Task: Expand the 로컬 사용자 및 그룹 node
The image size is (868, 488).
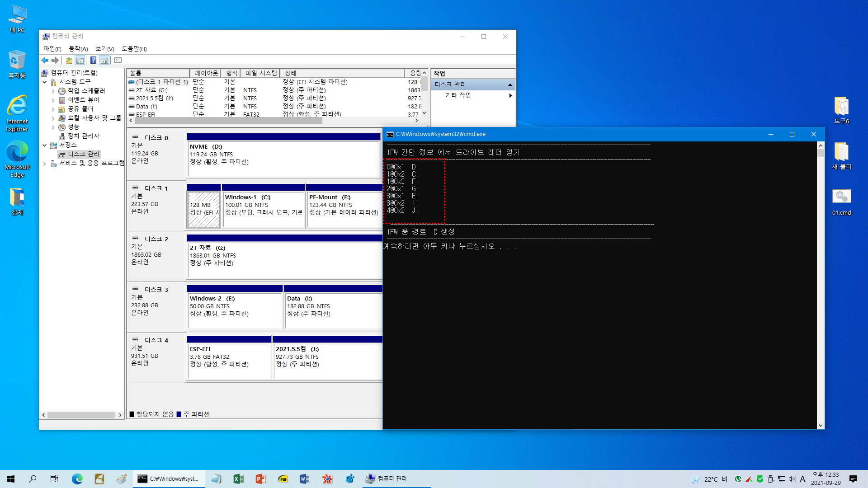Action: (x=53, y=118)
